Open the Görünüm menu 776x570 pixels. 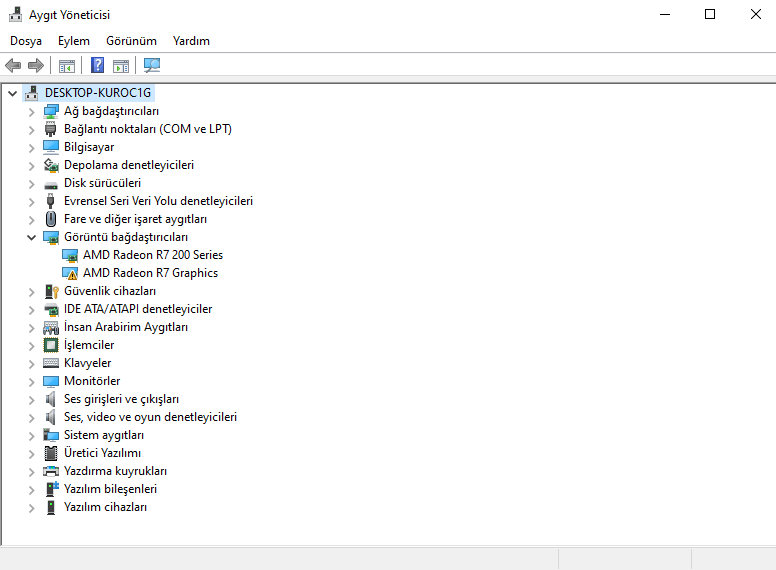(x=131, y=41)
